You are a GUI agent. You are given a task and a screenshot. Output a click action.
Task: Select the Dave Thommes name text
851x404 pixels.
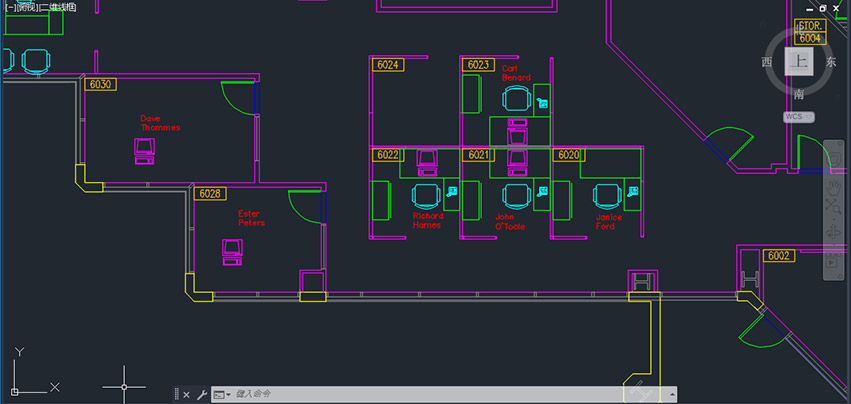[x=160, y=123]
